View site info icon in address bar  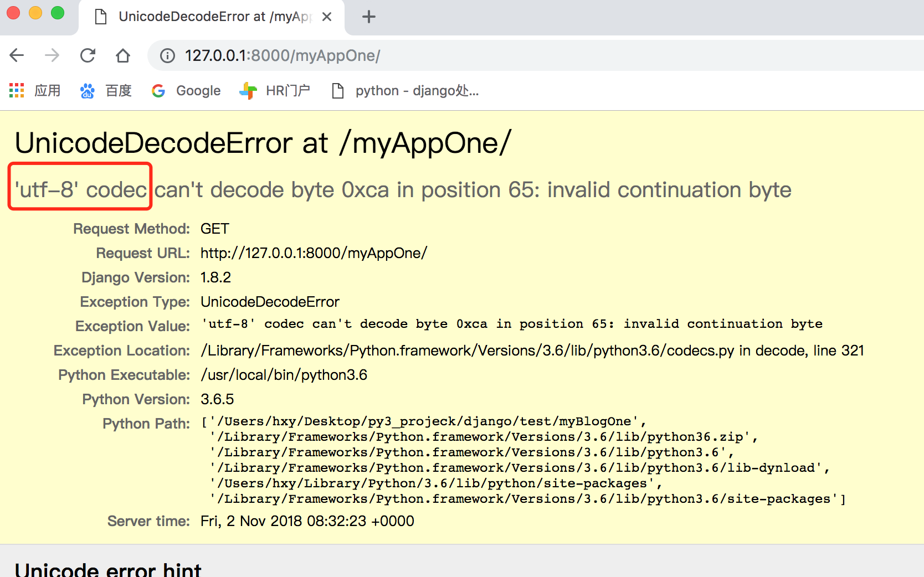167,55
